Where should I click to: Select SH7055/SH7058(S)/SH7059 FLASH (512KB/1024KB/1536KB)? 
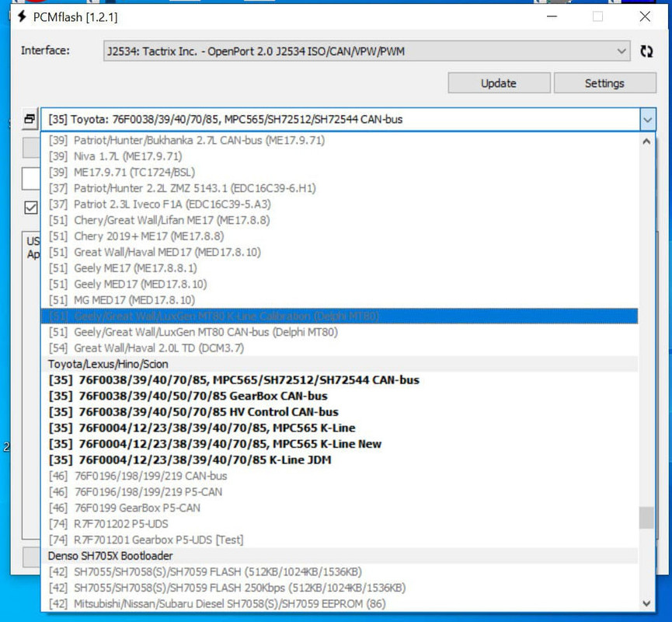click(339, 571)
